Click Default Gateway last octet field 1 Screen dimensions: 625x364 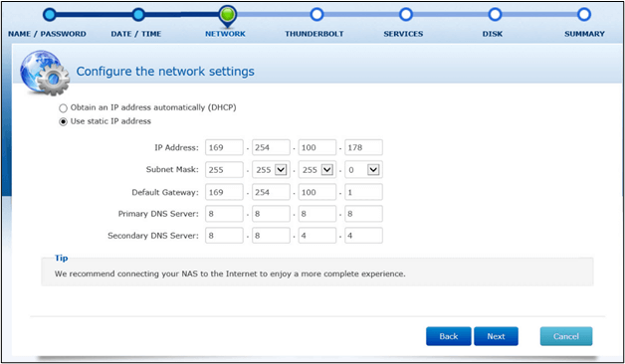coord(363,192)
